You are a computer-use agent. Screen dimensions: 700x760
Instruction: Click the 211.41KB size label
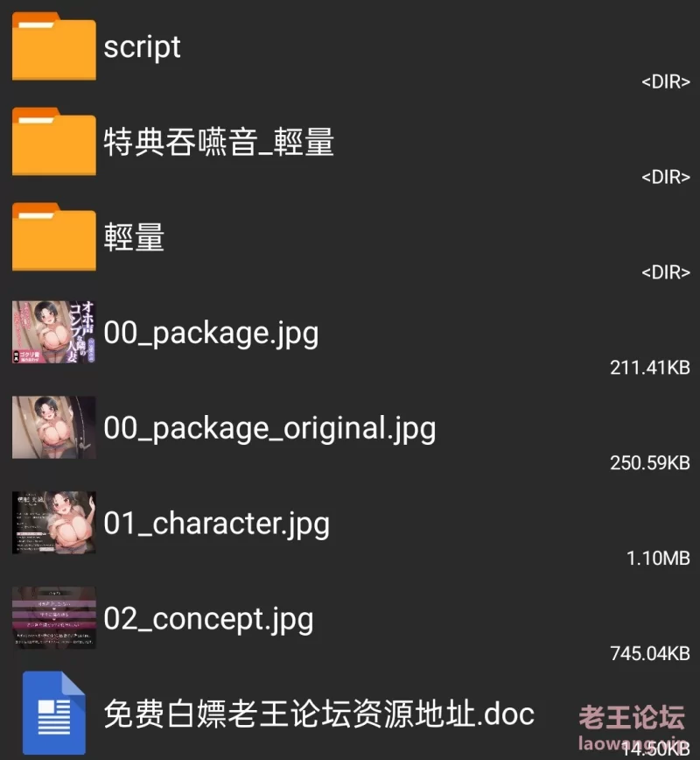(649, 368)
